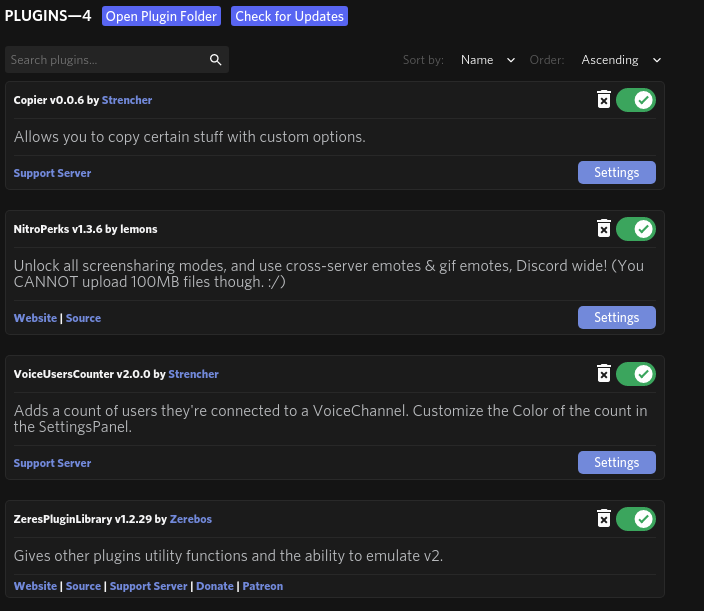The width and height of the screenshot is (704, 611).
Task: Disable the Copier plugin toggle
Action: 636,100
